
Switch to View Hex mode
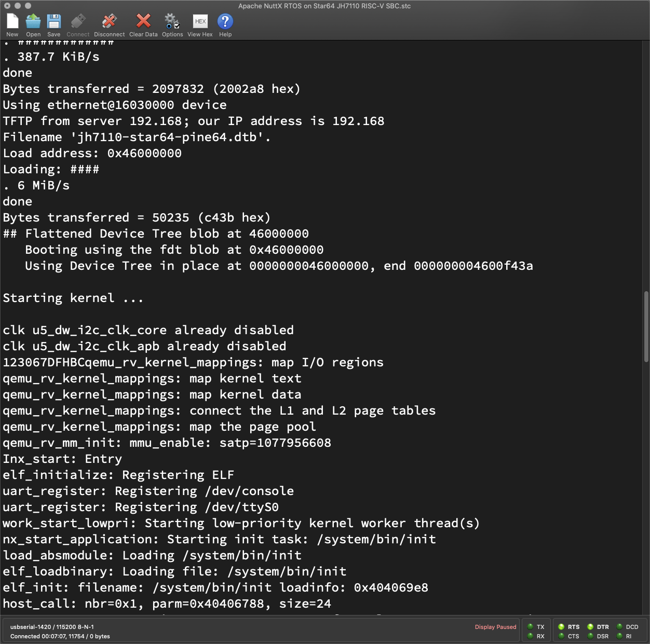coord(200,21)
